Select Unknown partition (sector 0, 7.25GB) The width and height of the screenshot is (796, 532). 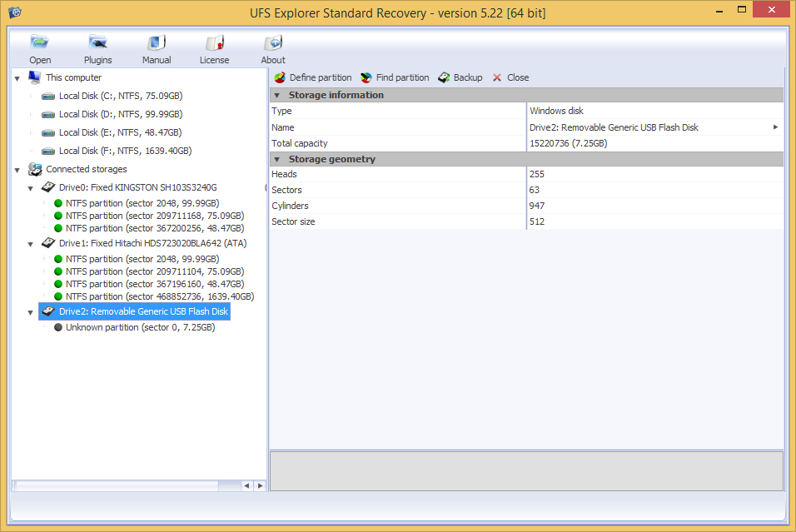pyautogui.click(x=140, y=327)
